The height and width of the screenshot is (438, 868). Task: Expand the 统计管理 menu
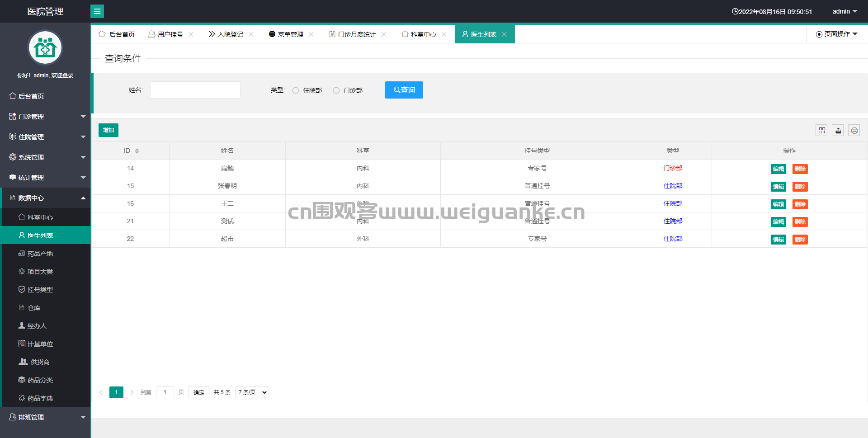point(45,177)
